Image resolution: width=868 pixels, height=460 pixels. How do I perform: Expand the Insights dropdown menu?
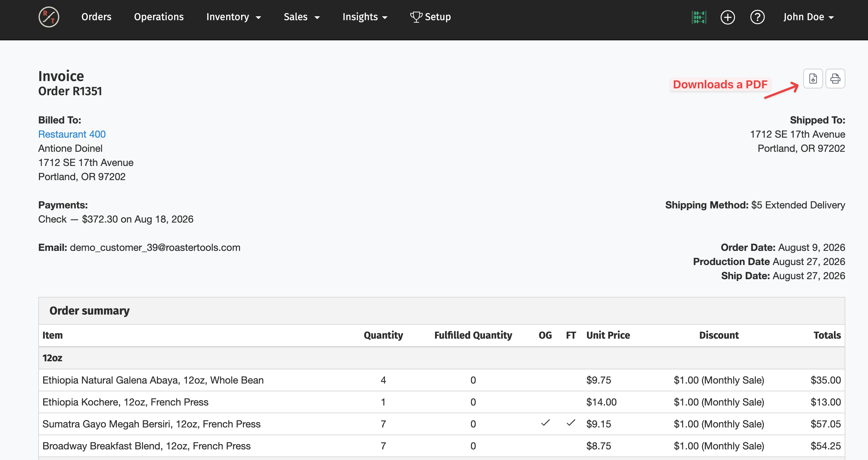pyautogui.click(x=365, y=17)
